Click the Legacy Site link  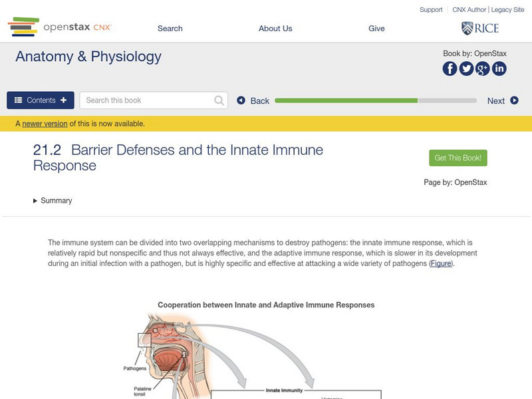pos(507,10)
